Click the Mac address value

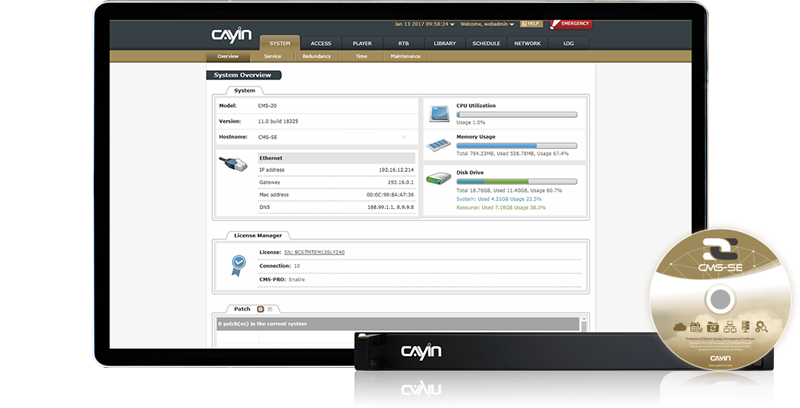coord(390,195)
